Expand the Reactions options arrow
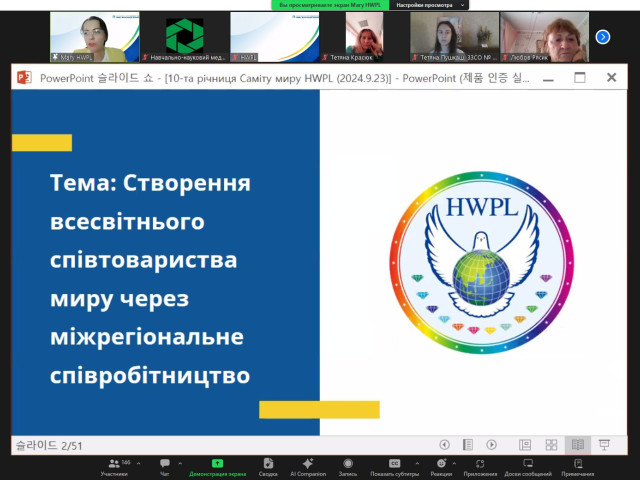 (454, 464)
